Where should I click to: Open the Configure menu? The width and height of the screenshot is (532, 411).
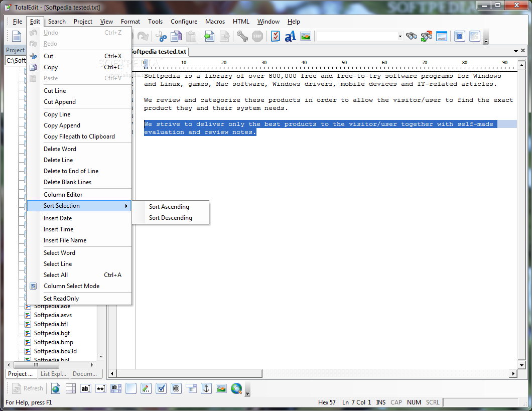184,22
